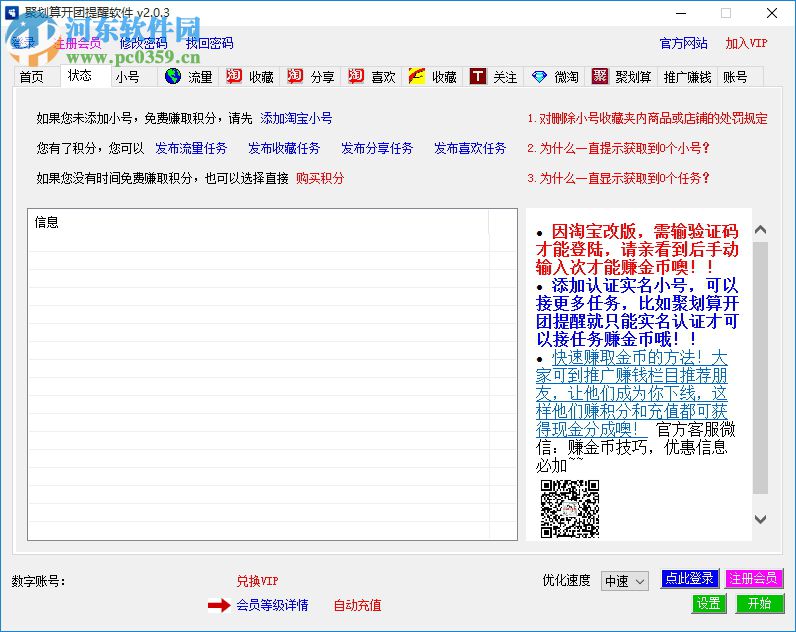This screenshot has height=632, width=796.
Task: Click the globe icon on the 流量 tab
Action: click(x=173, y=76)
